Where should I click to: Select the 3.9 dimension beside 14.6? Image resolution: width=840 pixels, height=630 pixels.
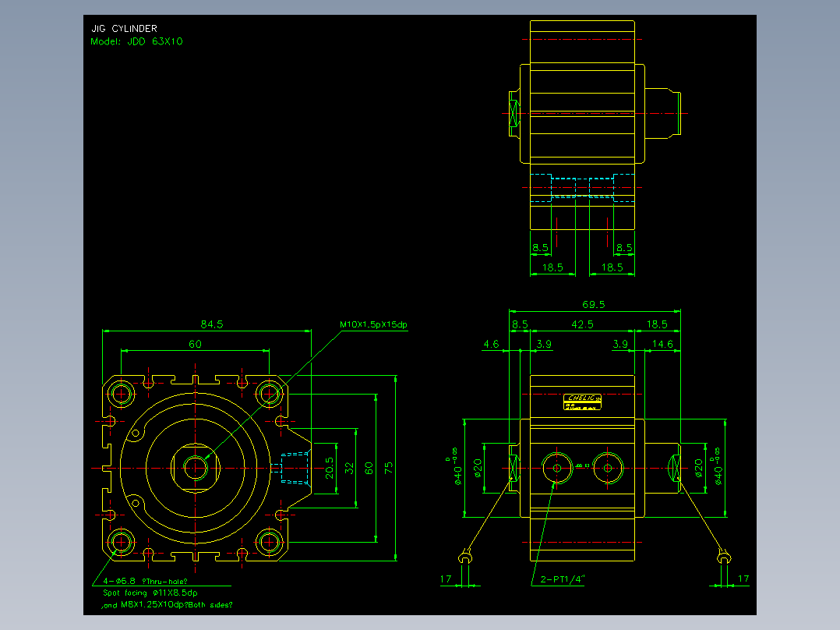pyautogui.click(x=620, y=344)
